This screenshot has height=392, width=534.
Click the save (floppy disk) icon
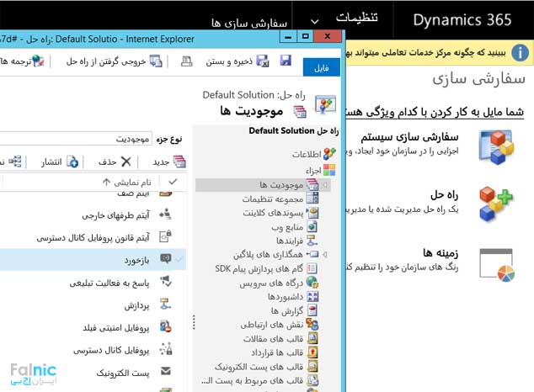pyautogui.click(x=286, y=61)
